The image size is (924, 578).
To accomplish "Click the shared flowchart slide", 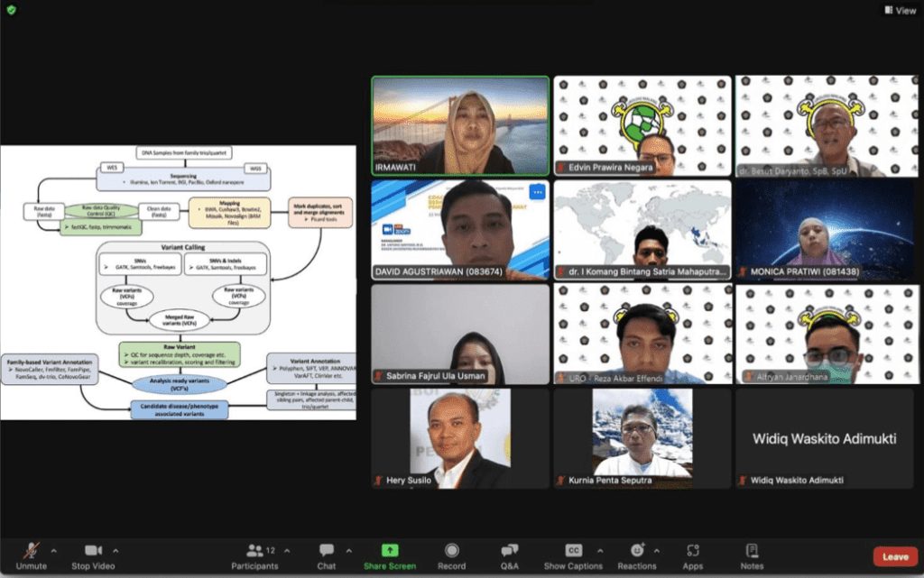I will [178, 282].
